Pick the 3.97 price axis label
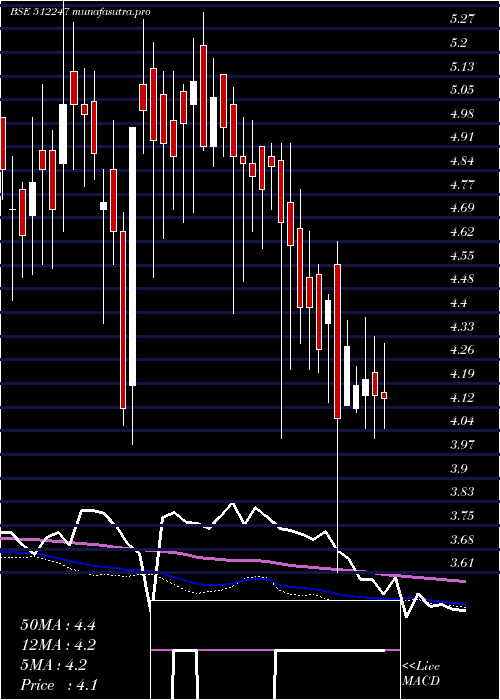Screen dimensions: 500x700 [462, 445]
